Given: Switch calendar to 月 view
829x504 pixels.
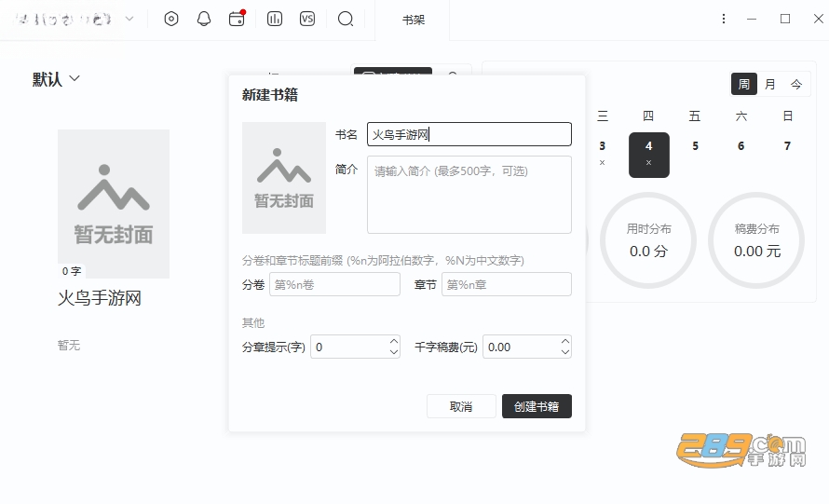Looking at the screenshot, I should (769, 84).
